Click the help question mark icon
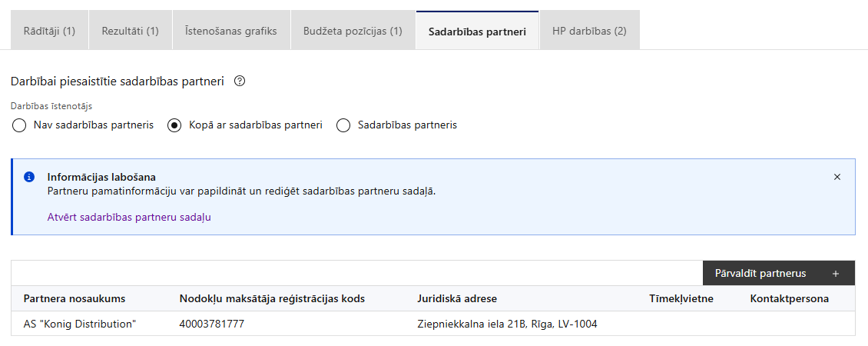This screenshot has width=868, height=346. 239,81
